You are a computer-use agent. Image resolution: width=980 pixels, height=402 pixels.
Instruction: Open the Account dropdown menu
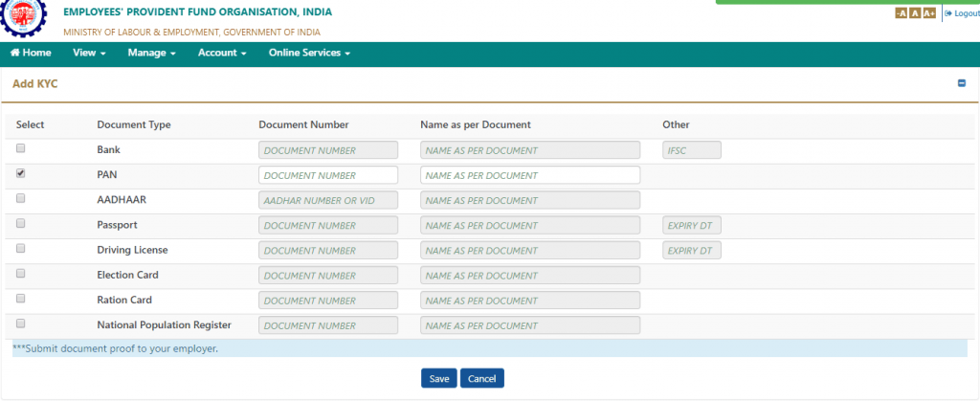222,54
